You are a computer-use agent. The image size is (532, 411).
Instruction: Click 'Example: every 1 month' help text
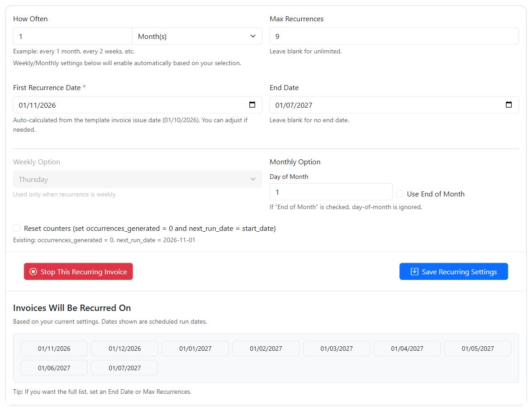pyautogui.click(x=74, y=51)
